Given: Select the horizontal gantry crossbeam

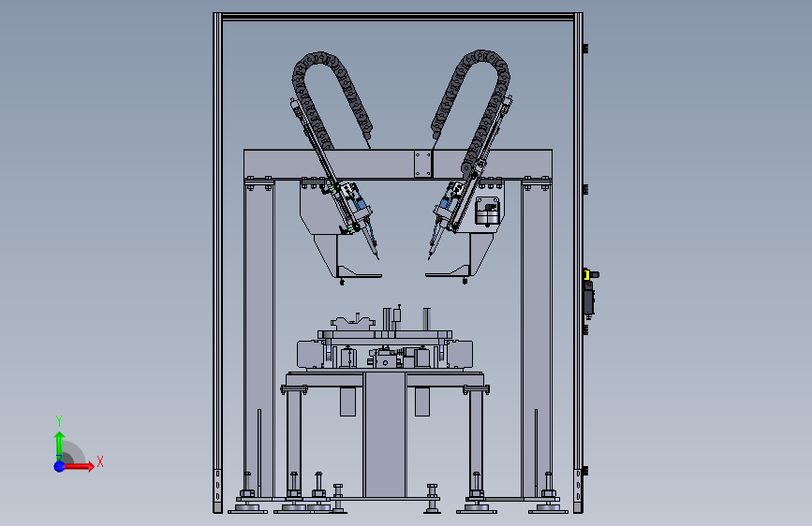Looking at the screenshot, I should pyautogui.click(x=397, y=164).
